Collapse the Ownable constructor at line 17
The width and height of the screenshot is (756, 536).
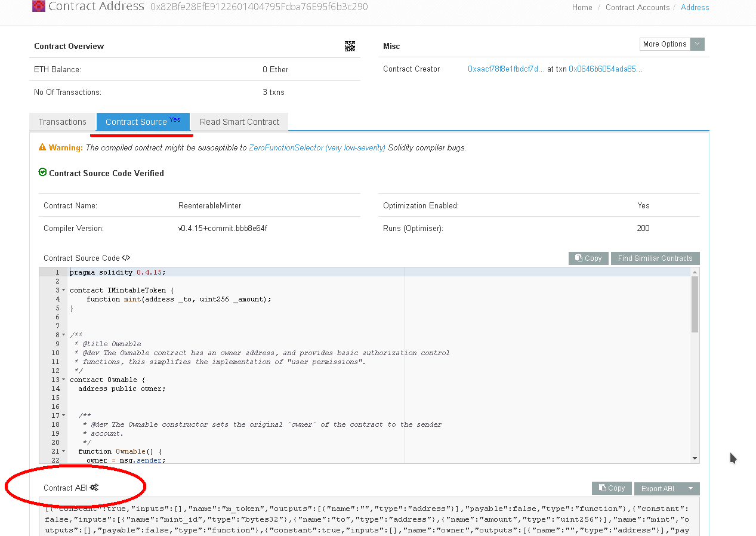[x=63, y=415]
